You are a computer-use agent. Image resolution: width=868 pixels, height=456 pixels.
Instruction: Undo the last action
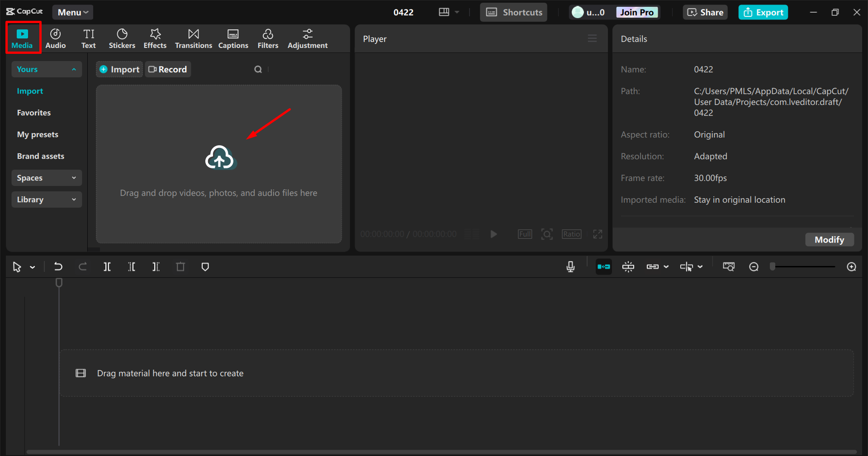58,267
